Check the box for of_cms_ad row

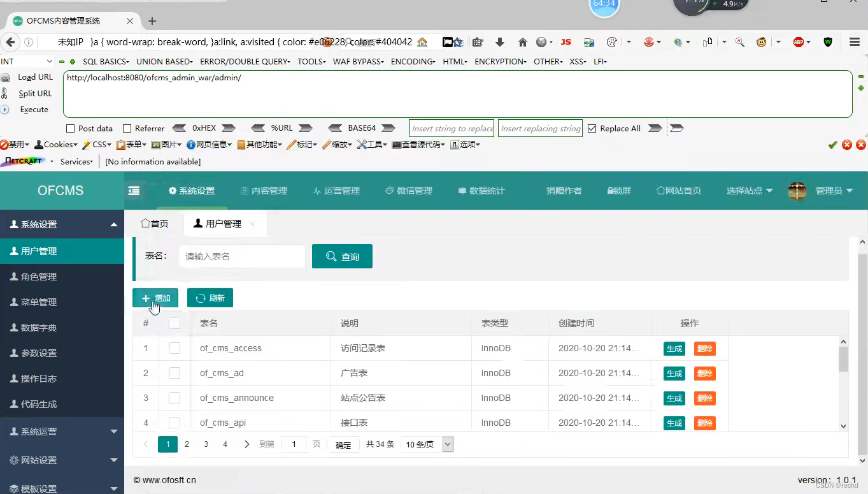coord(174,373)
